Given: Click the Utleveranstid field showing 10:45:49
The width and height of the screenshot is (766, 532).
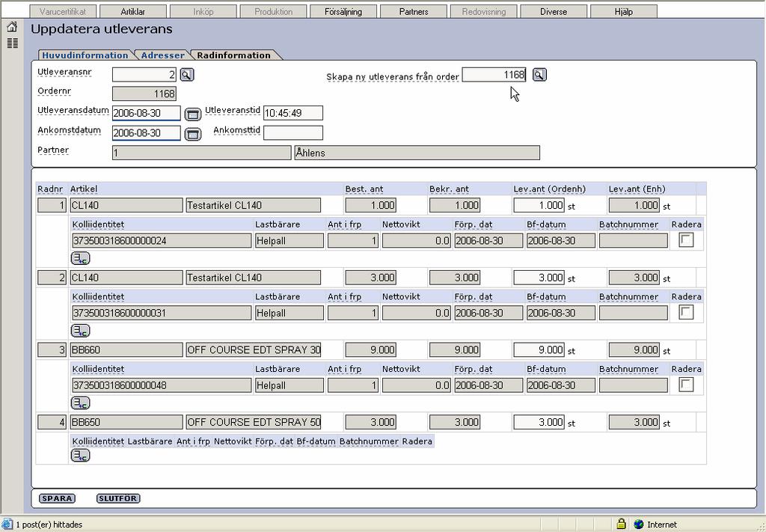Looking at the screenshot, I should pyautogui.click(x=293, y=113).
